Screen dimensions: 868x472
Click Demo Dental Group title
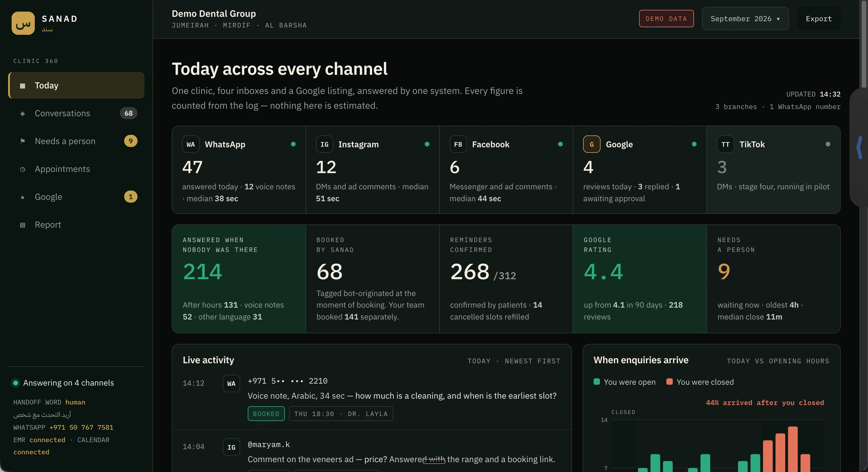coord(214,13)
